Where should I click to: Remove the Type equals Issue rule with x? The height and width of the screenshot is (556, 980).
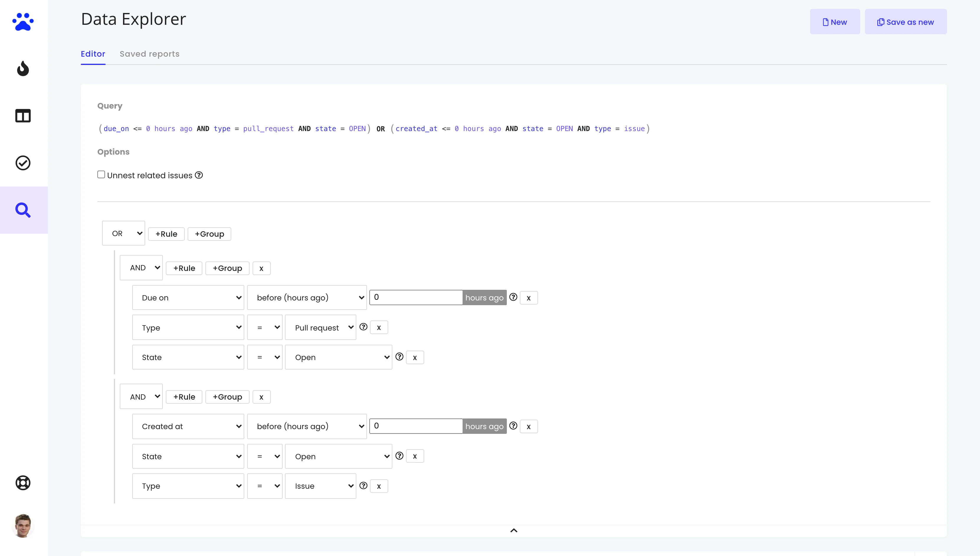coord(378,486)
